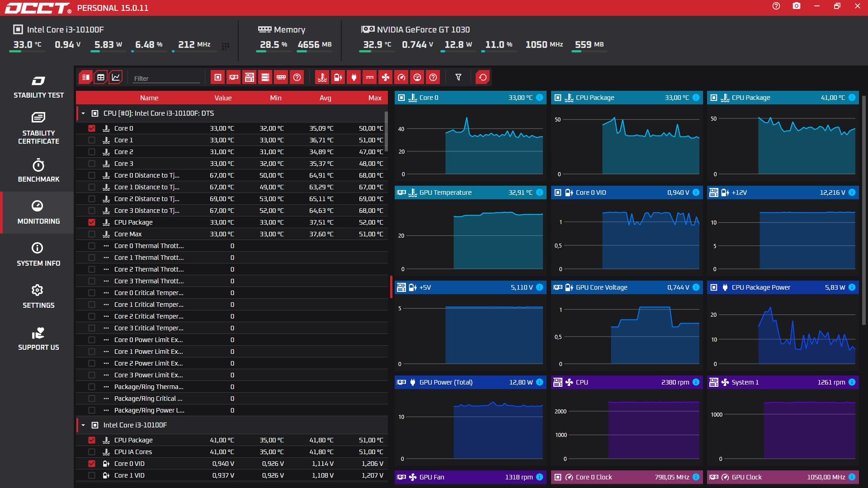
Task: Go to System Info page
Action: 38,254
